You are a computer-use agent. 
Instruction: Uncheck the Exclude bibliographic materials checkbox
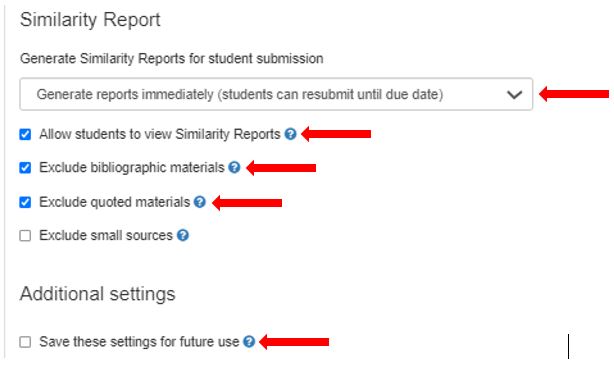pos(25,168)
